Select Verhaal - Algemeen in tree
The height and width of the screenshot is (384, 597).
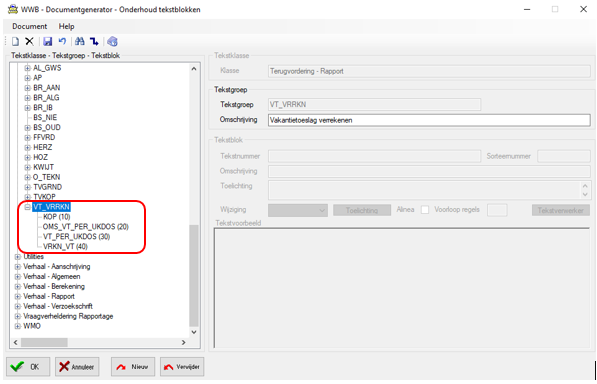click(52, 276)
